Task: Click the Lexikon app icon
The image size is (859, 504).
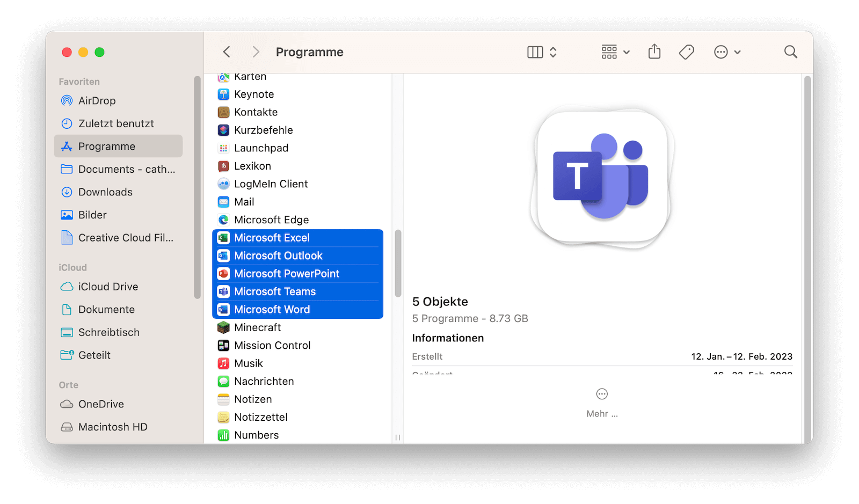Action: pyautogui.click(x=223, y=166)
